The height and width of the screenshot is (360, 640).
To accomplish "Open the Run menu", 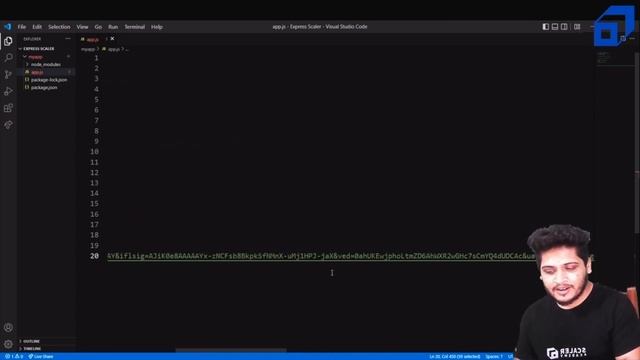I will click(x=113, y=27).
